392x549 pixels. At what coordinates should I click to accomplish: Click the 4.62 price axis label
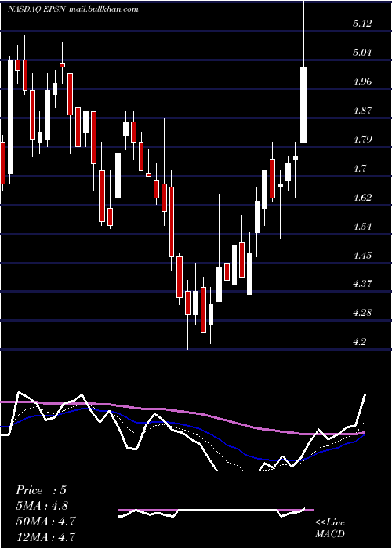click(x=362, y=198)
